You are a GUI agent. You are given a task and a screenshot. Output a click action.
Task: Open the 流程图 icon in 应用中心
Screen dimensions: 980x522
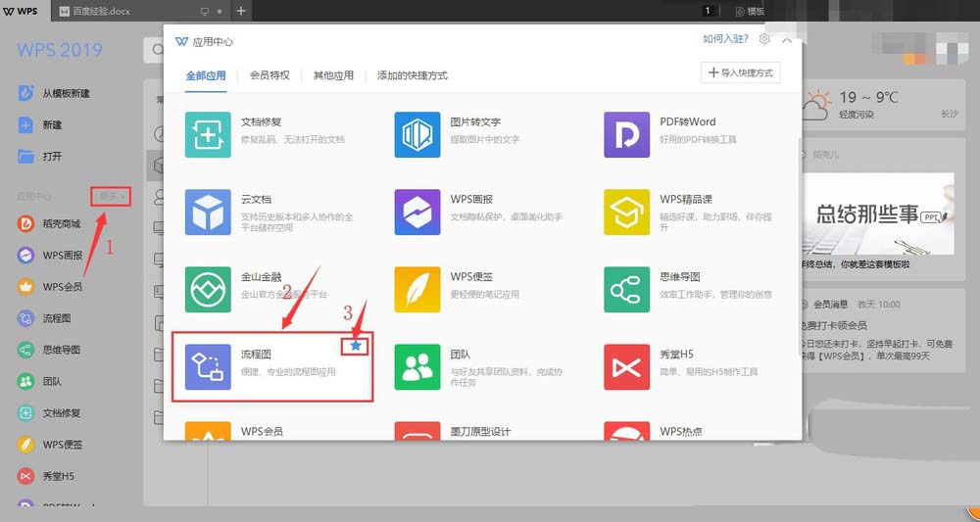click(x=208, y=367)
